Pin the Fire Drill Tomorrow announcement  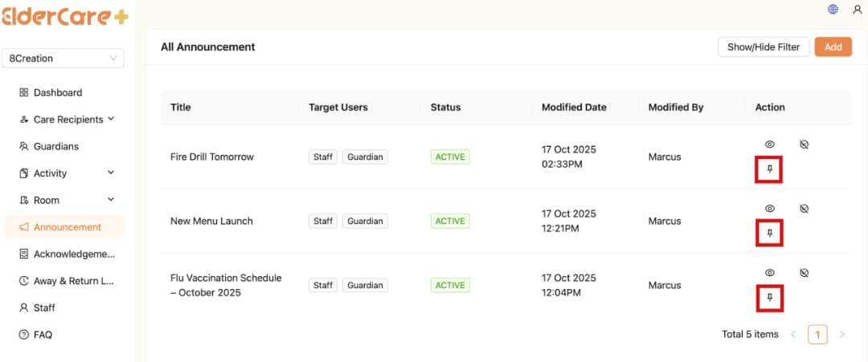coord(769,169)
